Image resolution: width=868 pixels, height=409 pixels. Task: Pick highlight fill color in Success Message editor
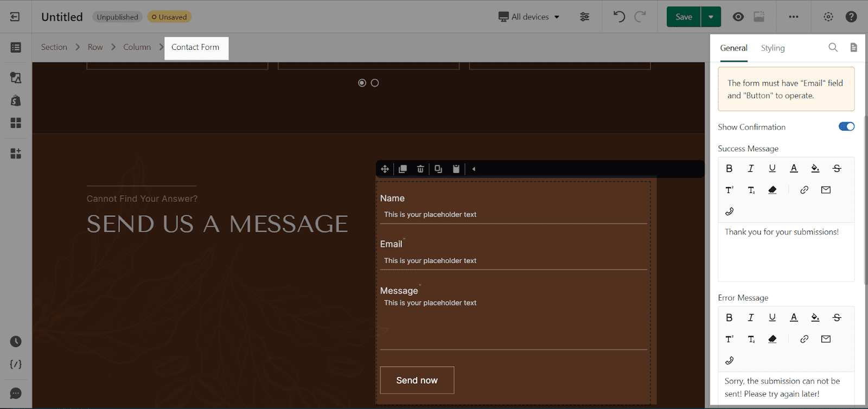point(815,168)
